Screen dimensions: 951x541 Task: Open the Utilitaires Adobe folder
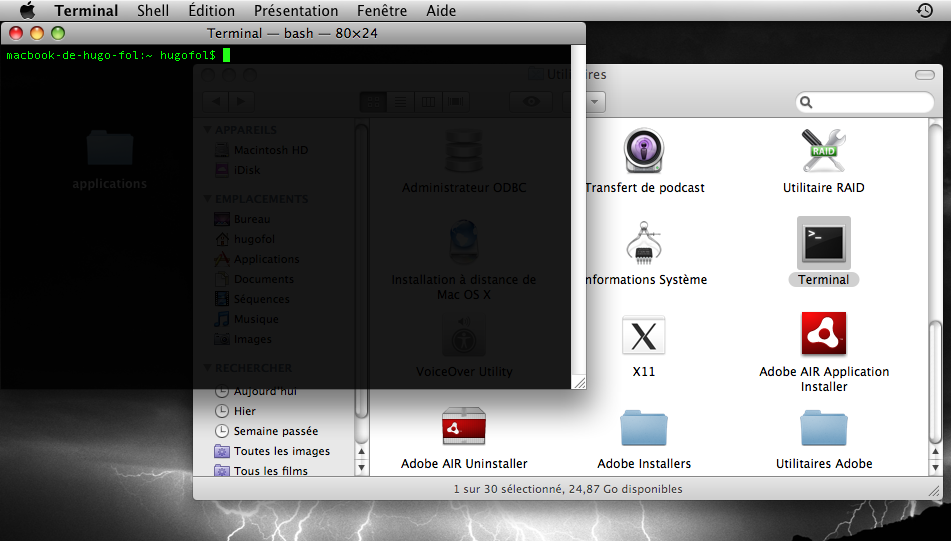coord(824,428)
